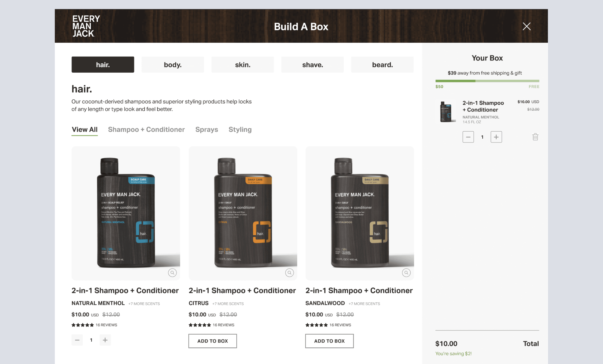Open the beard. category

[382, 65]
